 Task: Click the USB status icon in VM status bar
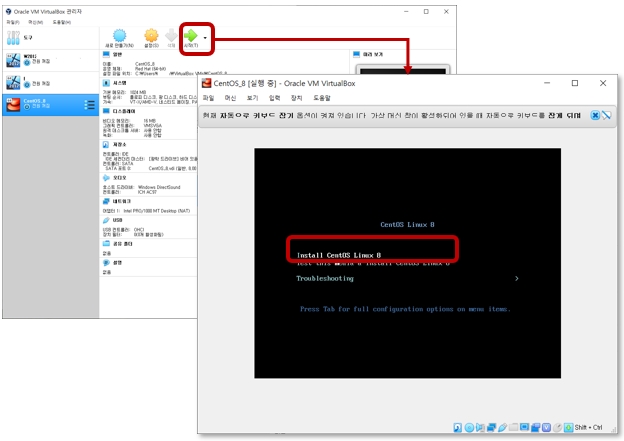pos(502,427)
